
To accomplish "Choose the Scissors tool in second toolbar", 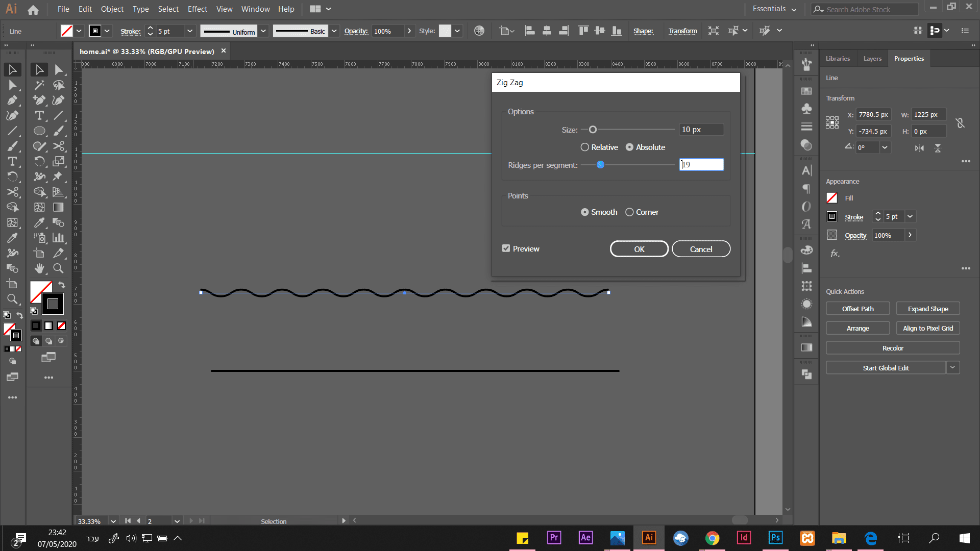I will click(59, 146).
